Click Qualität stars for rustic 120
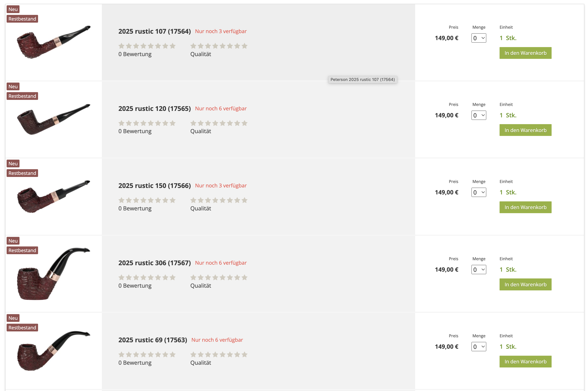Image resolution: width=588 pixels, height=391 pixels. tap(219, 123)
